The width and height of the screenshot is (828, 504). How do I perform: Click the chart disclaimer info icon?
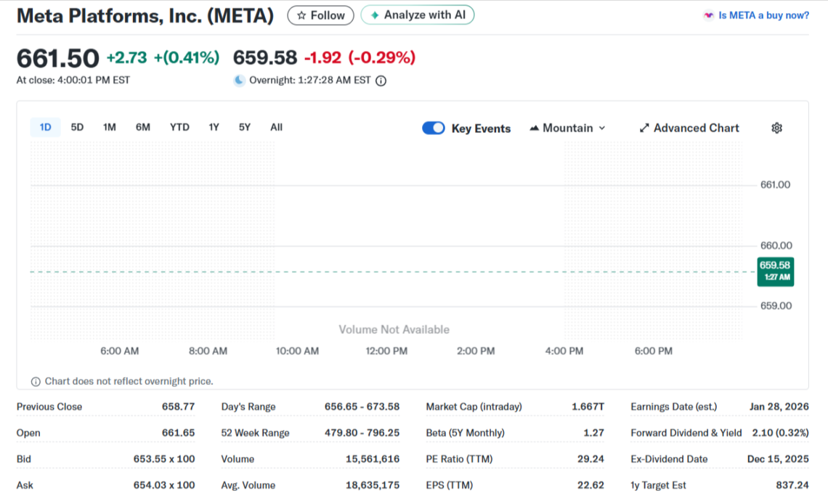click(x=36, y=381)
